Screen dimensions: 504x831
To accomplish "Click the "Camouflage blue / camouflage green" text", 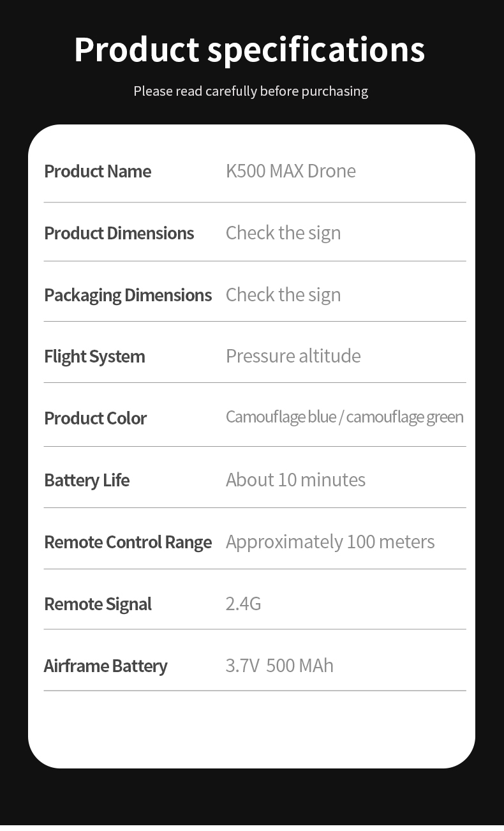I will [345, 417].
